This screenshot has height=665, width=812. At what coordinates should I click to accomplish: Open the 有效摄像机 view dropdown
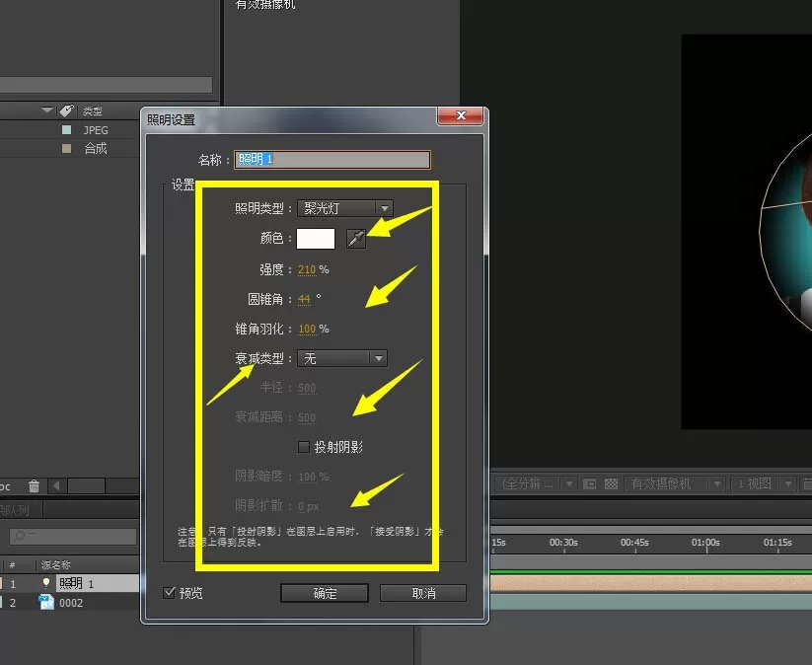674,483
